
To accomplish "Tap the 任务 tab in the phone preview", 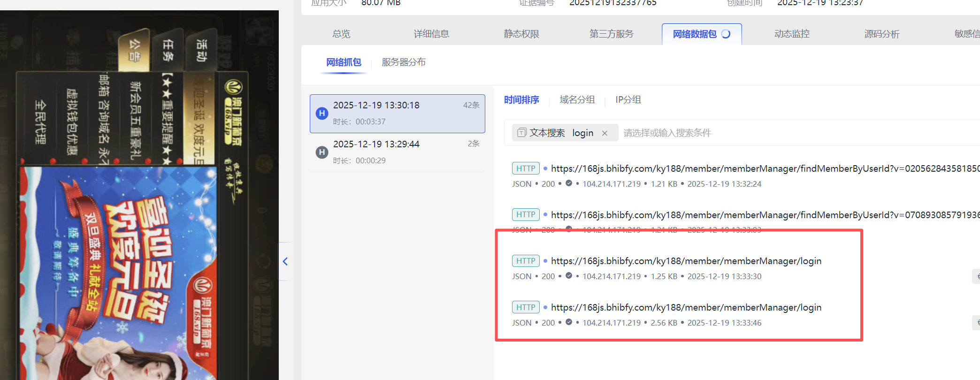I will 168,51.
